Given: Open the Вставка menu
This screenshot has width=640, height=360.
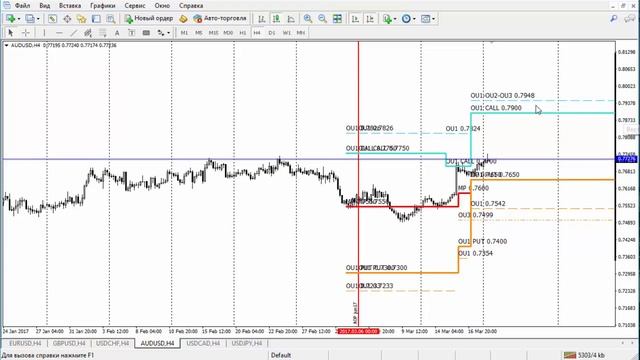Looking at the screenshot, I should point(70,6).
